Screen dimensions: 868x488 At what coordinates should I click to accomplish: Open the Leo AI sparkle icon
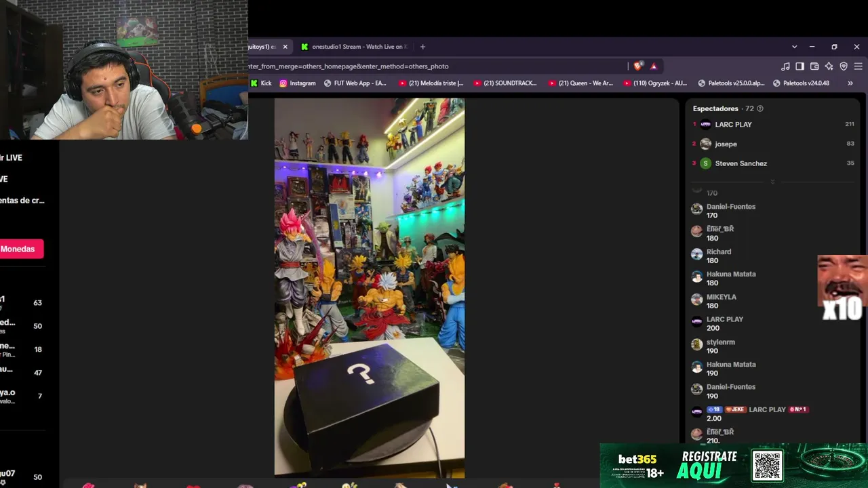click(x=829, y=66)
